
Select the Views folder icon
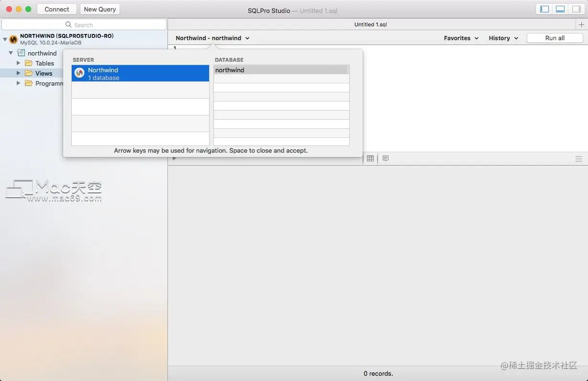pos(29,73)
